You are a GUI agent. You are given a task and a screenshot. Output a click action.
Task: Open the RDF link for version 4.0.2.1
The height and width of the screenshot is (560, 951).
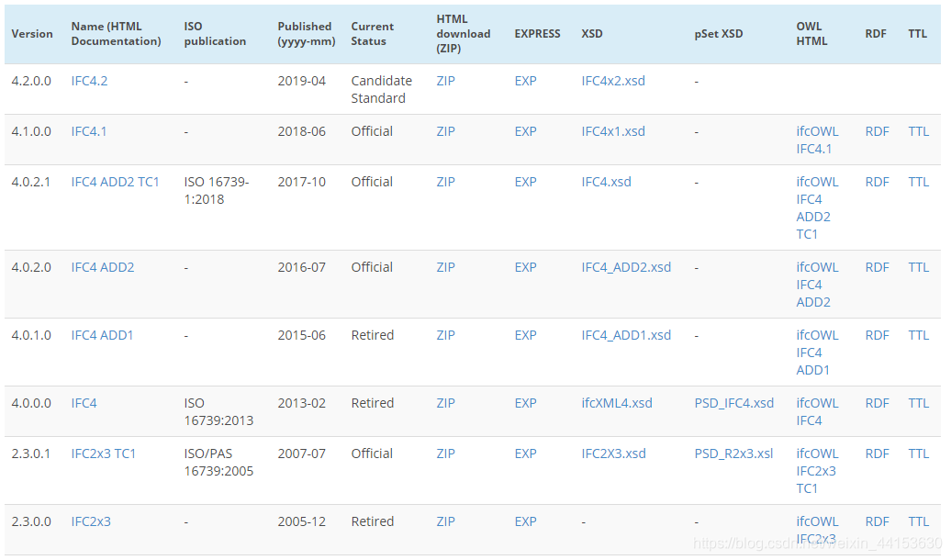coord(877,182)
